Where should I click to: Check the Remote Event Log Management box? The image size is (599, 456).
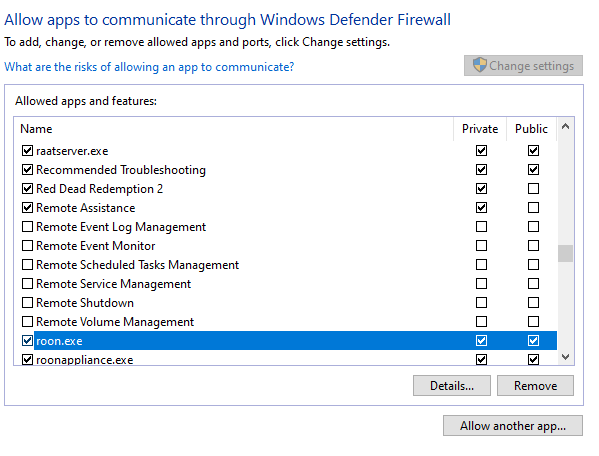click(27, 226)
